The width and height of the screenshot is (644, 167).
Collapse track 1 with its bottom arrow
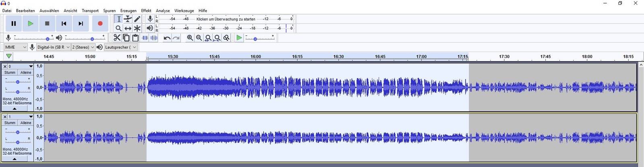(x=14, y=159)
